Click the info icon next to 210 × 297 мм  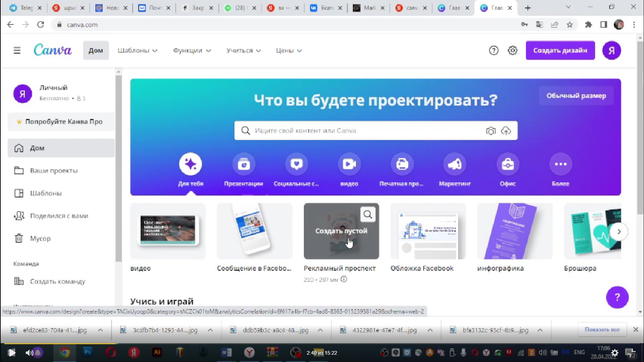click(x=344, y=279)
